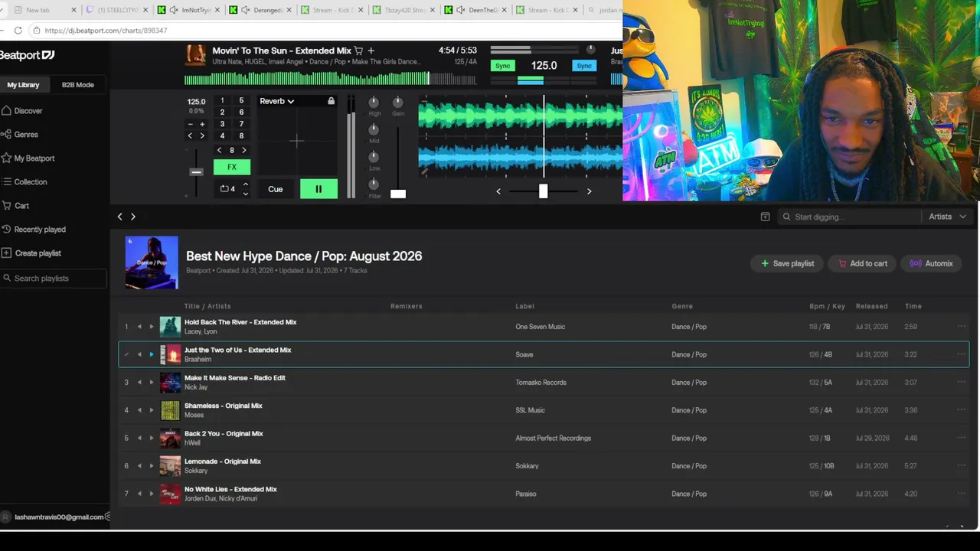This screenshot has width=980, height=551.
Task: Select hot cue pad 5
Action: click(x=241, y=100)
